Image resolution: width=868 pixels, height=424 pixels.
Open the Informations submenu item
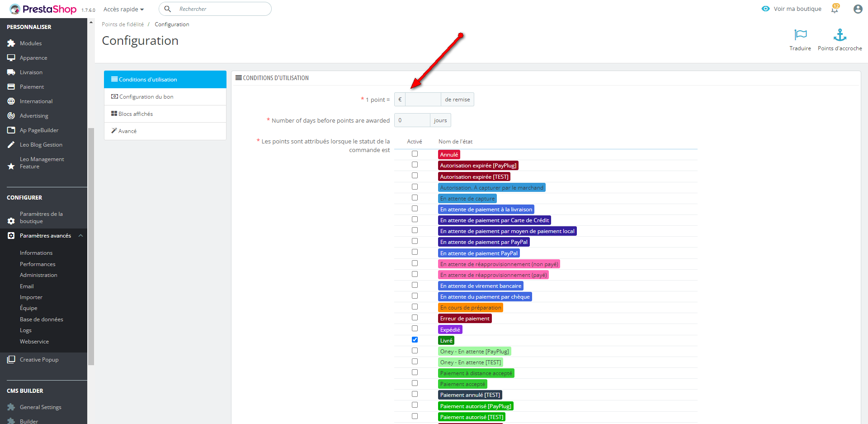click(x=36, y=253)
